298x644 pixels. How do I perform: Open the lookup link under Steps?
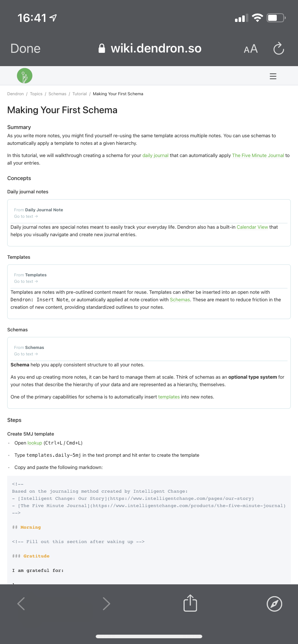click(x=35, y=443)
